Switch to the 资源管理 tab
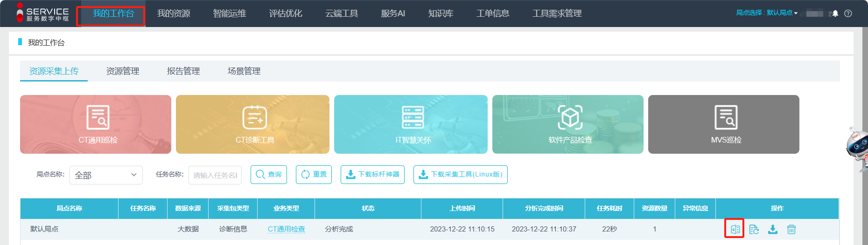The image size is (868, 245). (123, 71)
